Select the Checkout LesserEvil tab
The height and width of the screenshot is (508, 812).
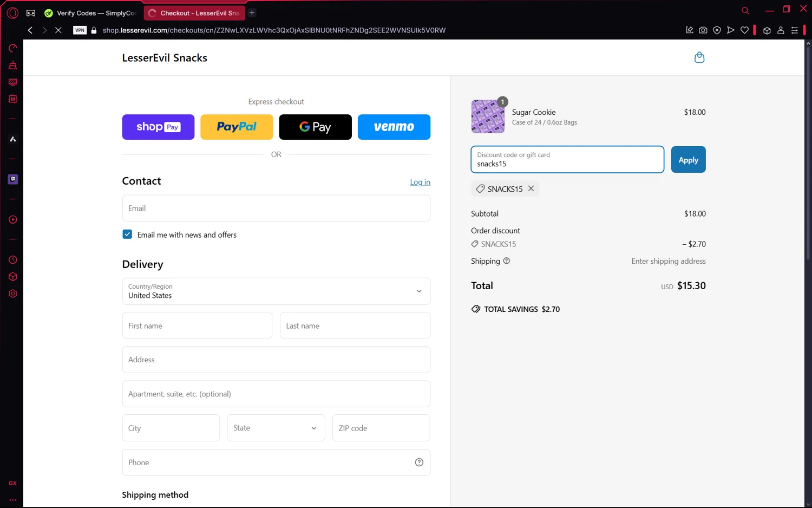194,13
